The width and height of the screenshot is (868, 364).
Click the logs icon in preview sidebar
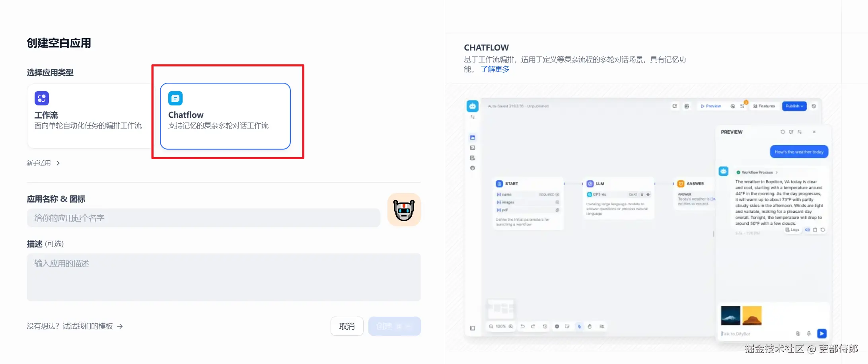coord(473,158)
